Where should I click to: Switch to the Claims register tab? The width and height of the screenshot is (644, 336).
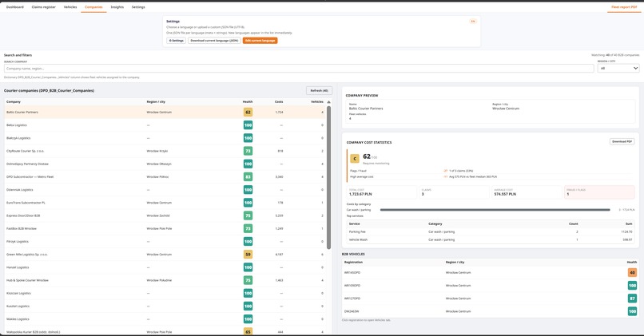pyautogui.click(x=43, y=7)
